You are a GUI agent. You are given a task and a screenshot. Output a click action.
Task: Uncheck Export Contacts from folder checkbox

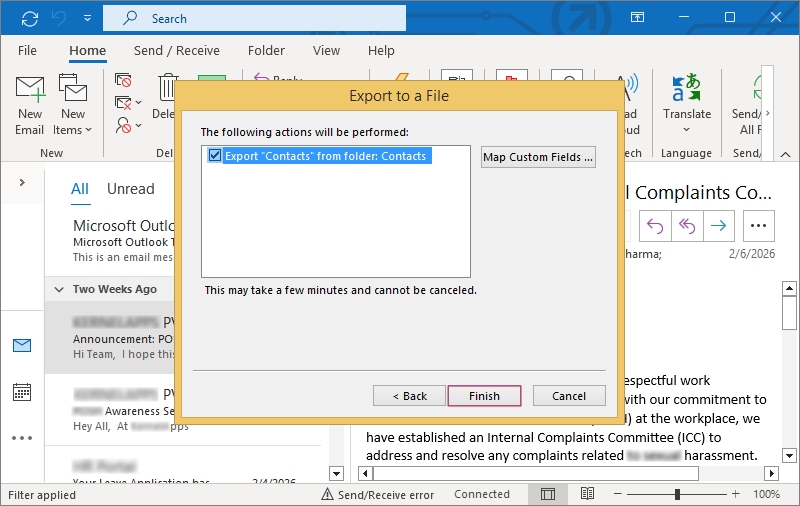[215, 156]
